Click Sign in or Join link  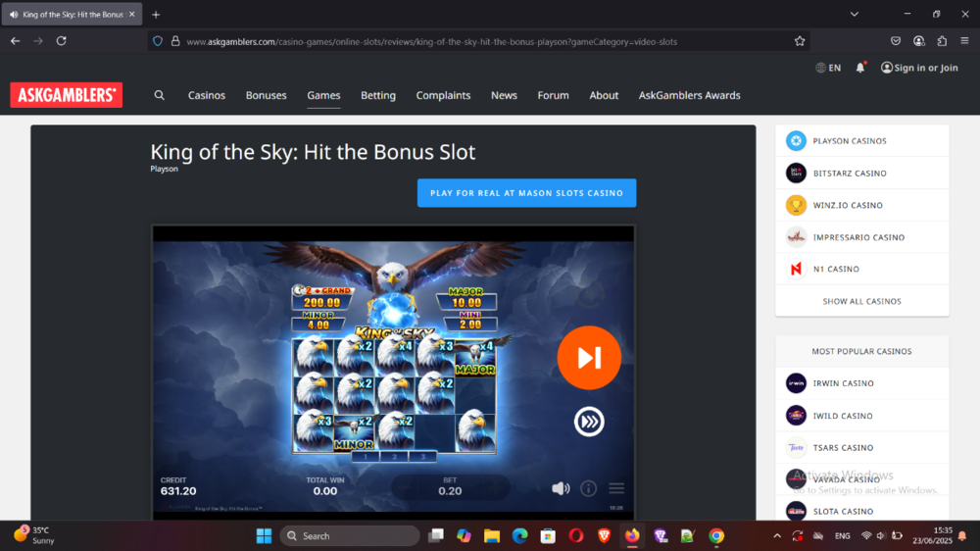click(919, 68)
